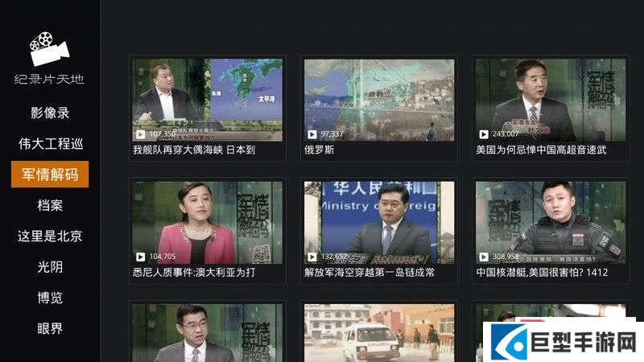Viewport: 644px width, 362px height.
Task: Open the 伟大工程巡 category
Action: coord(51,144)
